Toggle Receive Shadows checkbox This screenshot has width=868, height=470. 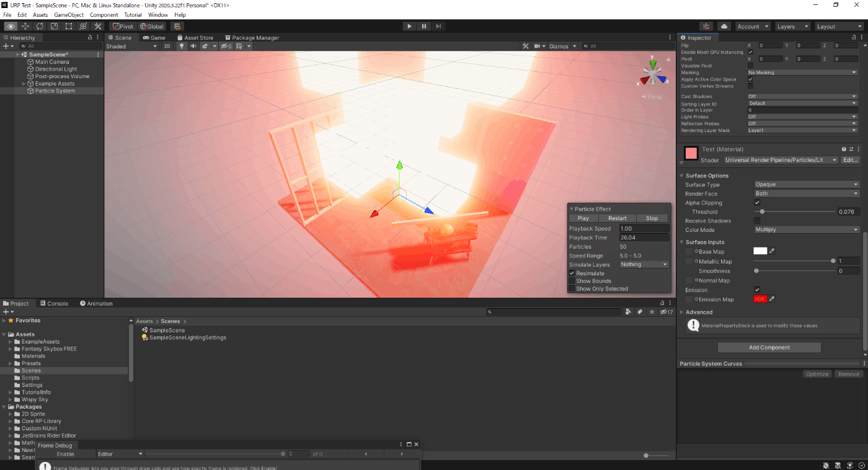757,221
